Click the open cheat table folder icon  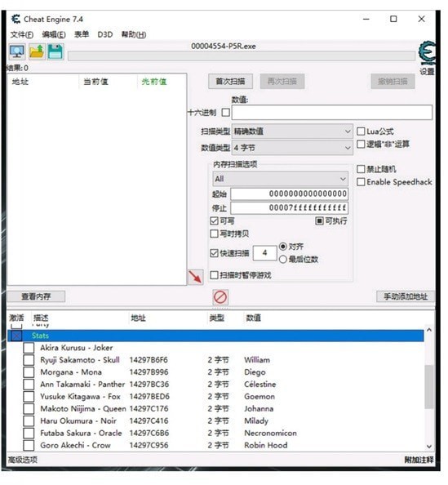pyautogui.click(x=37, y=51)
